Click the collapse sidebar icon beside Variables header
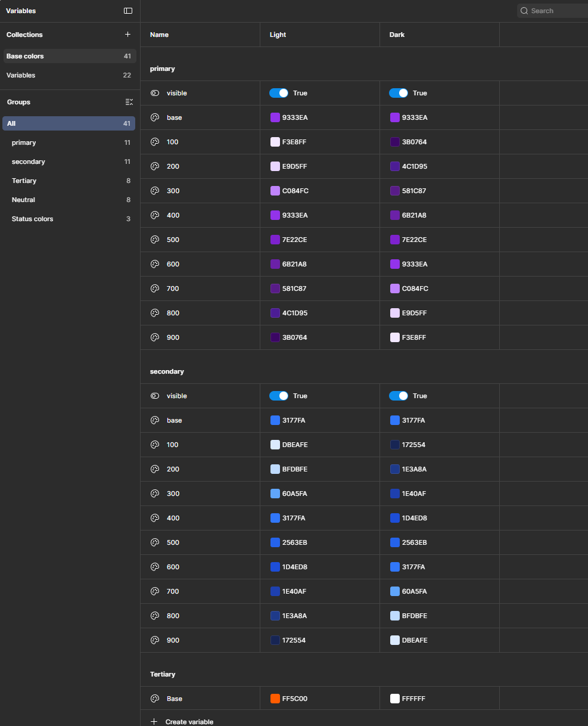Image resolution: width=588 pixels, height=726 pixels. pos(127,11)
